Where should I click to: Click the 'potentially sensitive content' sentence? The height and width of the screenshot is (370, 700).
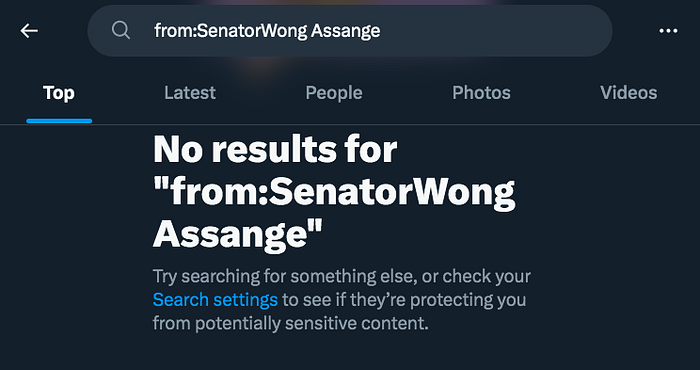pos(290,323)
